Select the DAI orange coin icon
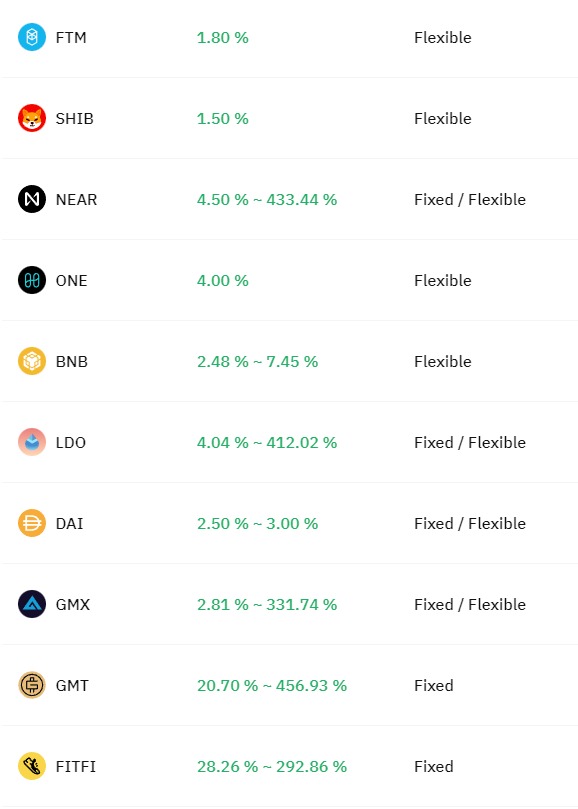 [32, 523]
